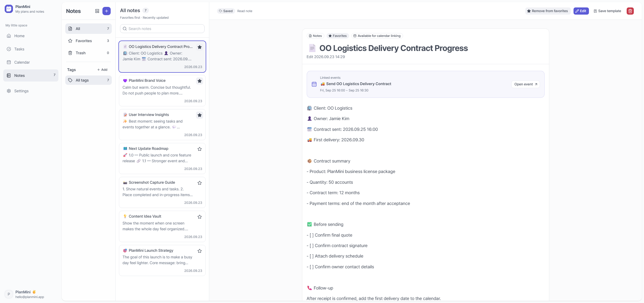Open the Calendar section
Image resolution: width=644 pixels, height=303 pixels.
tap(31, 62)
